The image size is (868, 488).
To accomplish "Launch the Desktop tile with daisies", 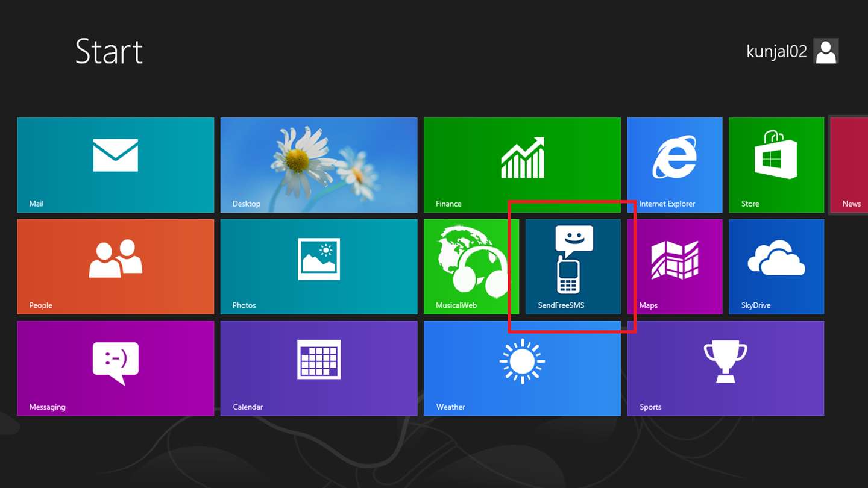I will coord(319,165).
